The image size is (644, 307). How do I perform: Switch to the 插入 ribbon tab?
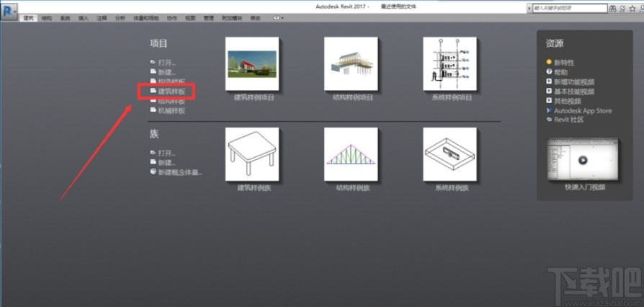click(84, 18)
